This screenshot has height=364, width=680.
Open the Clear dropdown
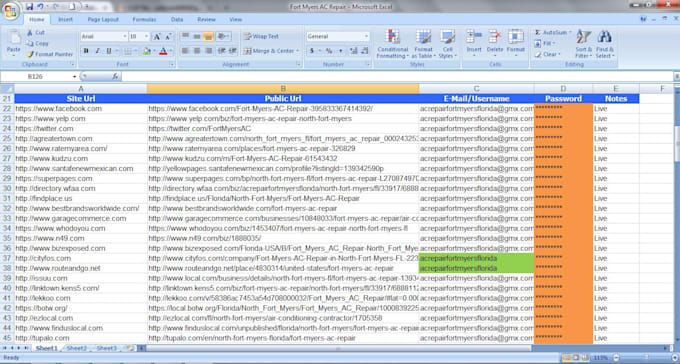[x=548, y=54]
